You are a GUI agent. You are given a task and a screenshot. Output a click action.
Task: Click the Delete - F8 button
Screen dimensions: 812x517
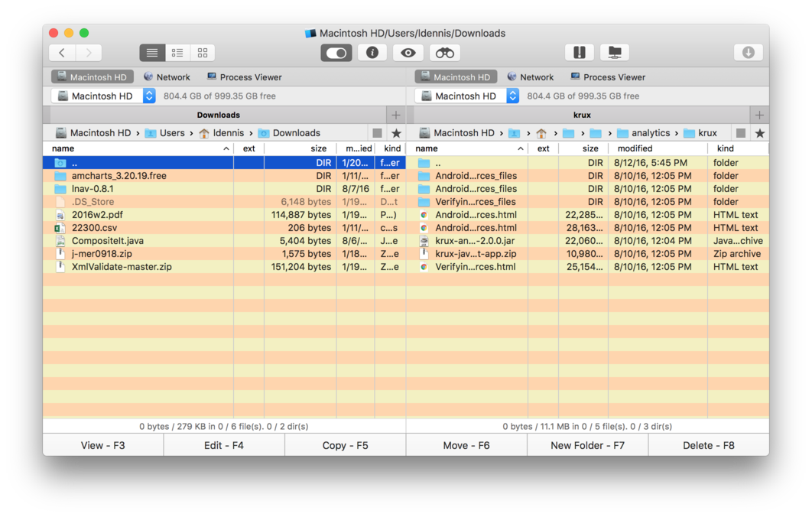click(x=709, y=446)
